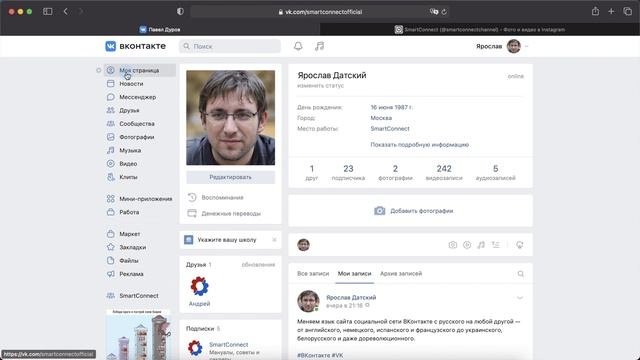Switch to Архив записей tab
This screenshot has height=360, width=640.
401,273
